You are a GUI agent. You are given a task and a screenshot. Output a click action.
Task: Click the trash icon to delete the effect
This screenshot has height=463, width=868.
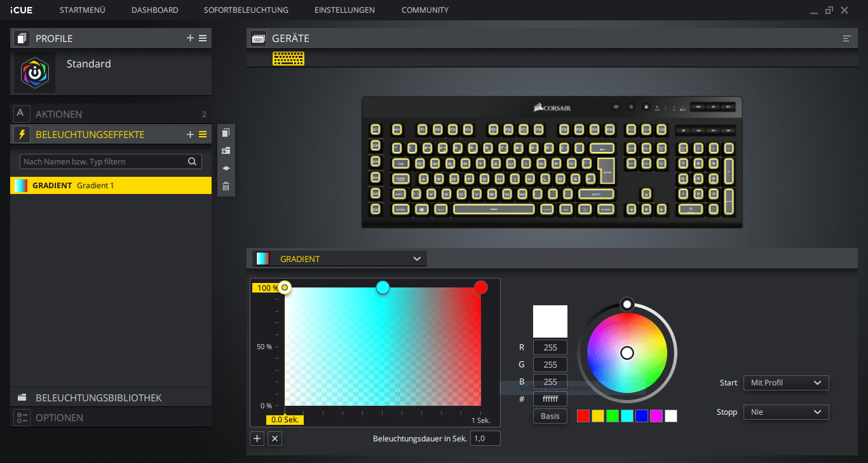pyautogui.click(x=226, y=186)
